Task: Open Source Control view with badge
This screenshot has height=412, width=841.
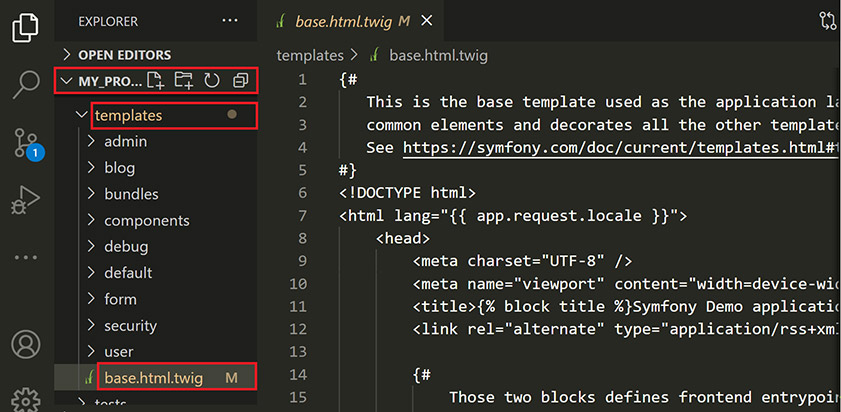Action: [26, 145]
